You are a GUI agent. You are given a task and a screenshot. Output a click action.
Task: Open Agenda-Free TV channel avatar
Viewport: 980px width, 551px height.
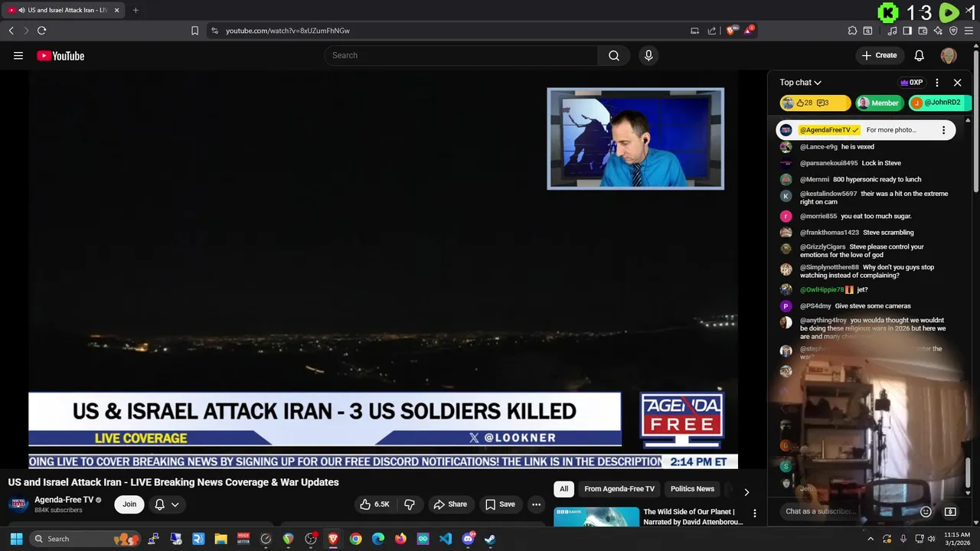click(x=18, y=504)
